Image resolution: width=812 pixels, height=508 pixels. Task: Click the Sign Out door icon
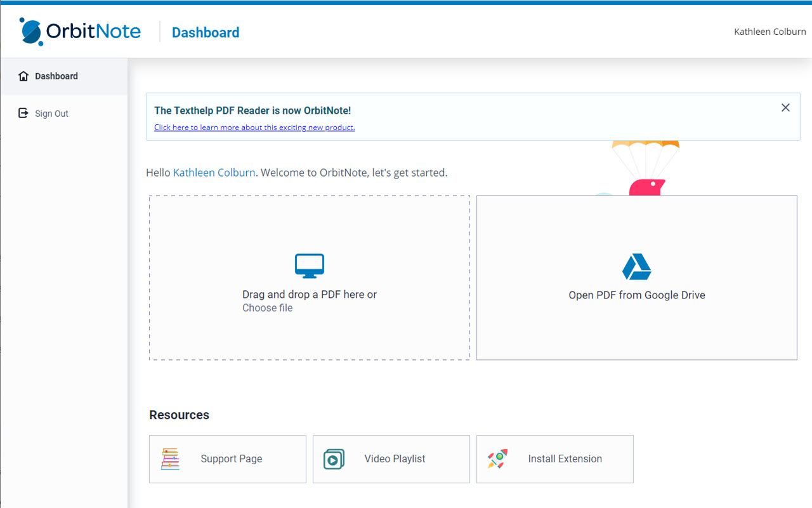(23, 114)
